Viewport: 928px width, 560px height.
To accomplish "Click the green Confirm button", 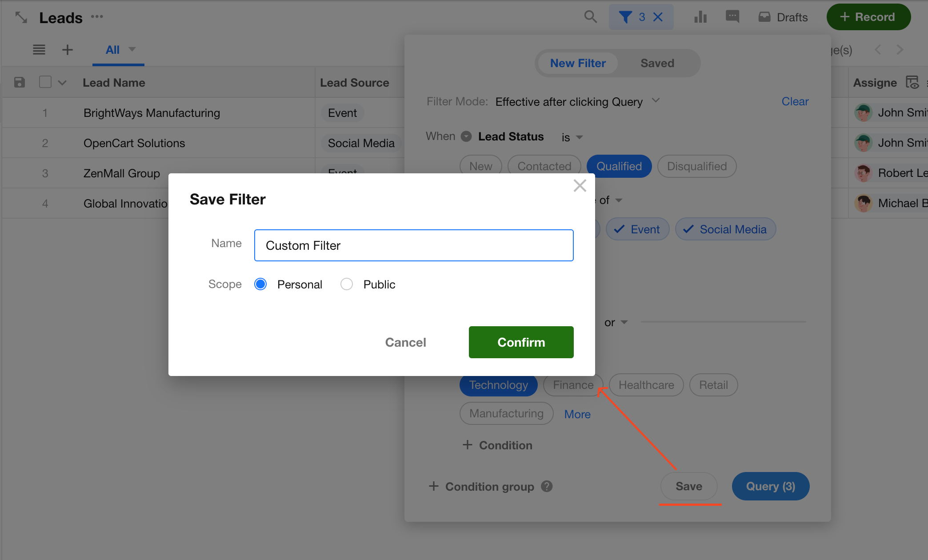I will point(521,342).
